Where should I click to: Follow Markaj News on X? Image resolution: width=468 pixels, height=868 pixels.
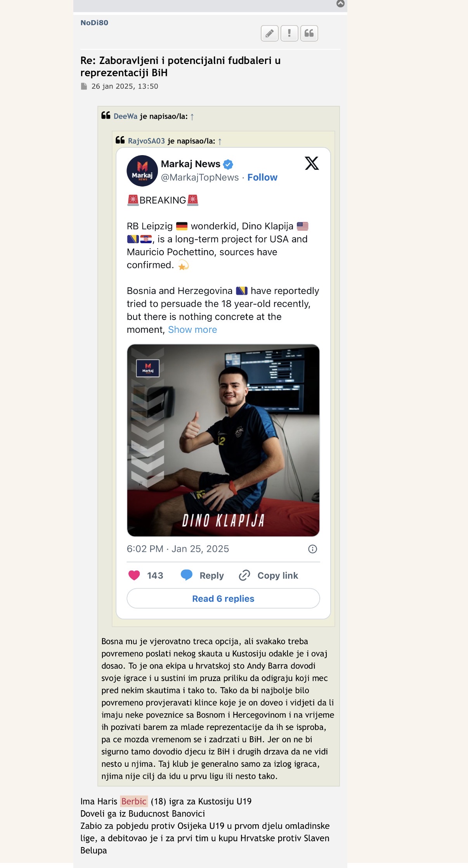(x=262, y=177)
